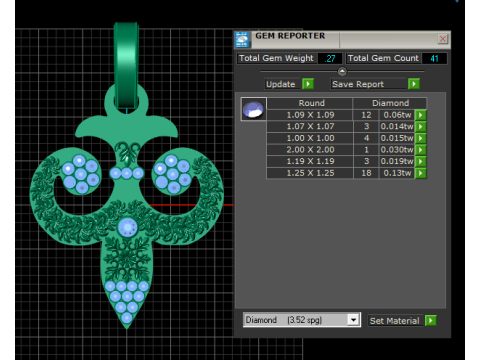Viewport: 480px width, 360px height.
Task: Click the count 12 cell
Action: (366, 115)
